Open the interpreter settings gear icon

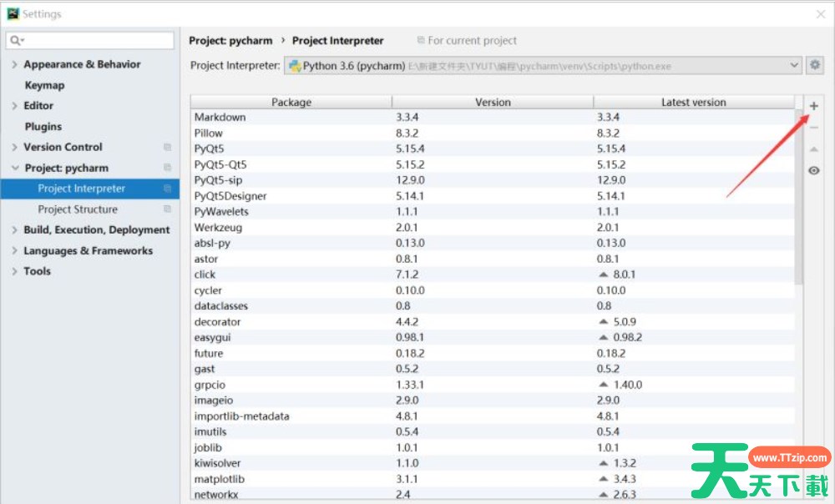(815, 65)
